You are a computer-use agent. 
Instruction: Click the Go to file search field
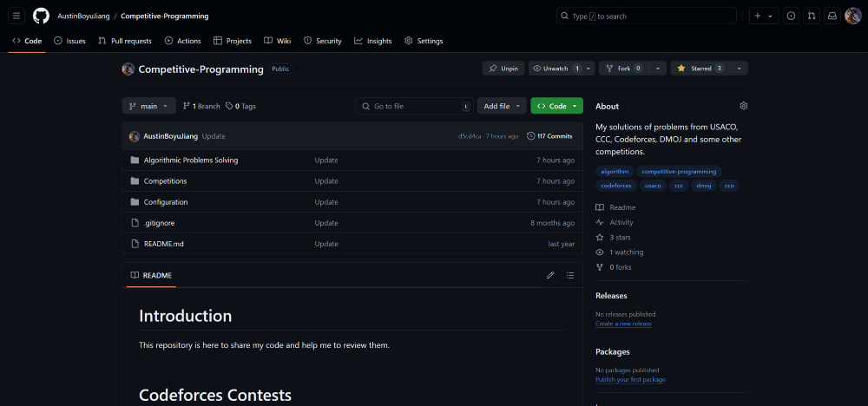coord(414,106)
